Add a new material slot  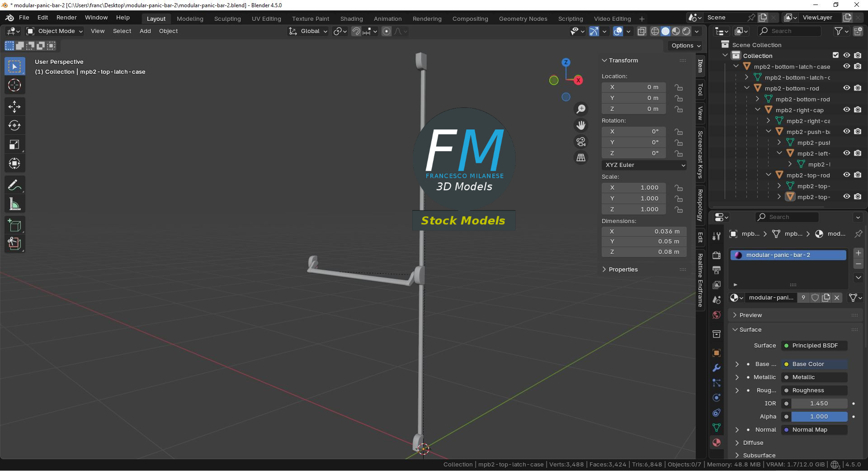[x=858, y=253]
